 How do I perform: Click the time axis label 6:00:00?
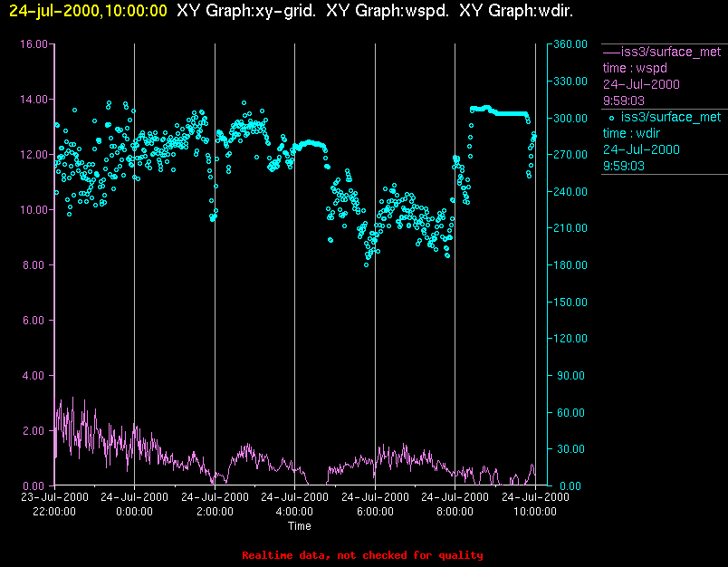375,512
